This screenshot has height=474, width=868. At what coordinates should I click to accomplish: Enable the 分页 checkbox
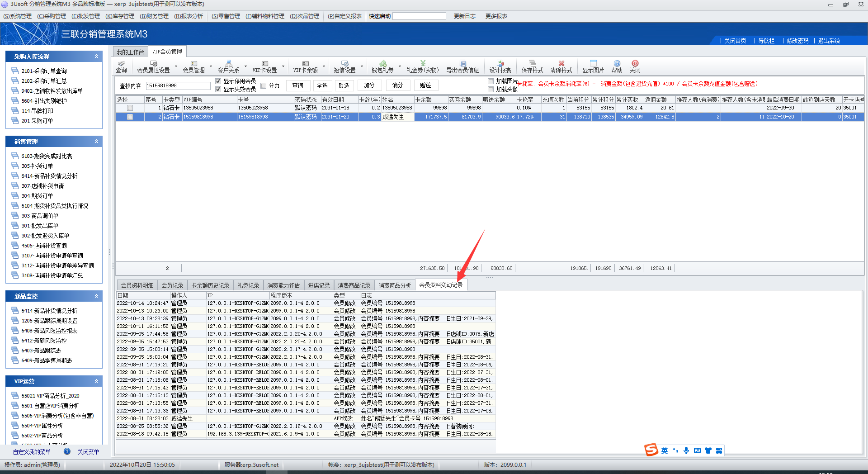click(x=264, y=85)
